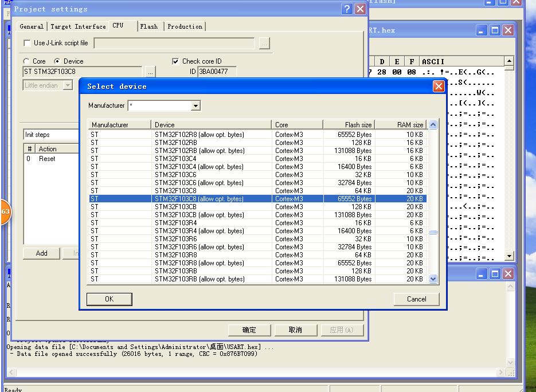Open the Manufacturer filter dropdown
The height and width of the screenshot is (392, 536).
(195, 105)
